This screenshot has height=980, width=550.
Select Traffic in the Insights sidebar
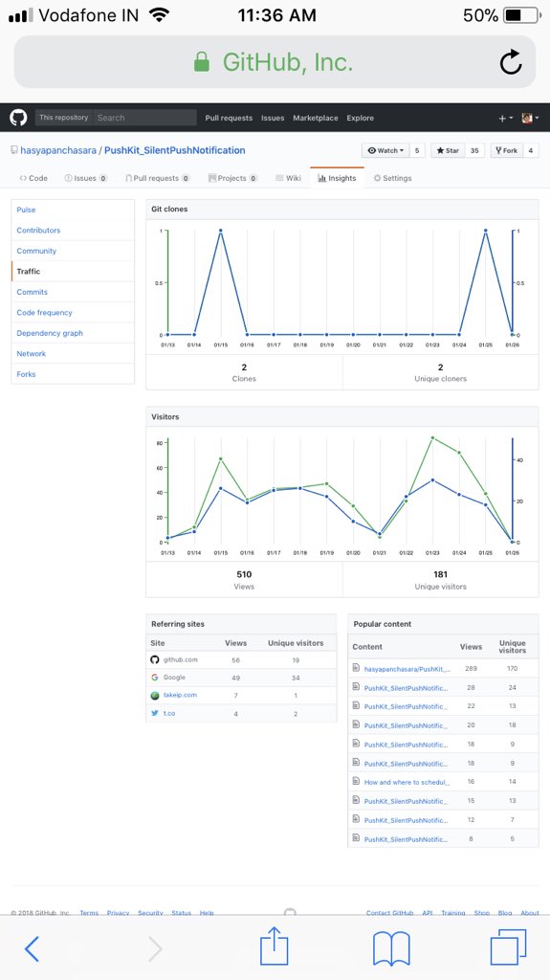tap(73, 272)
